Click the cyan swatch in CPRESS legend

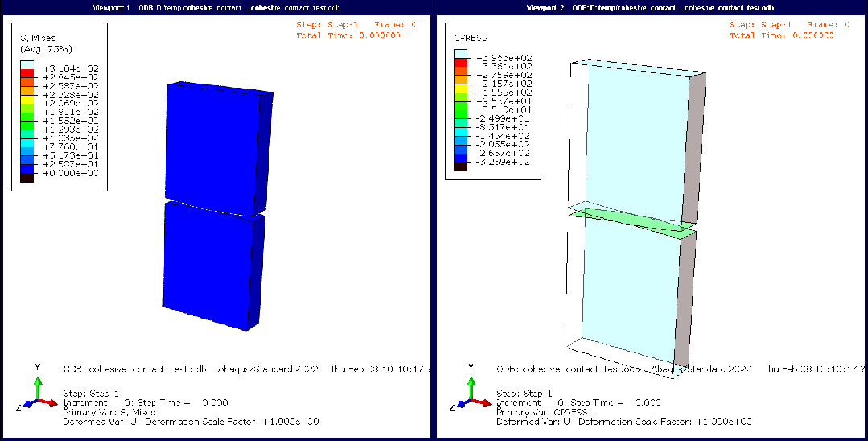click(460, 130)
